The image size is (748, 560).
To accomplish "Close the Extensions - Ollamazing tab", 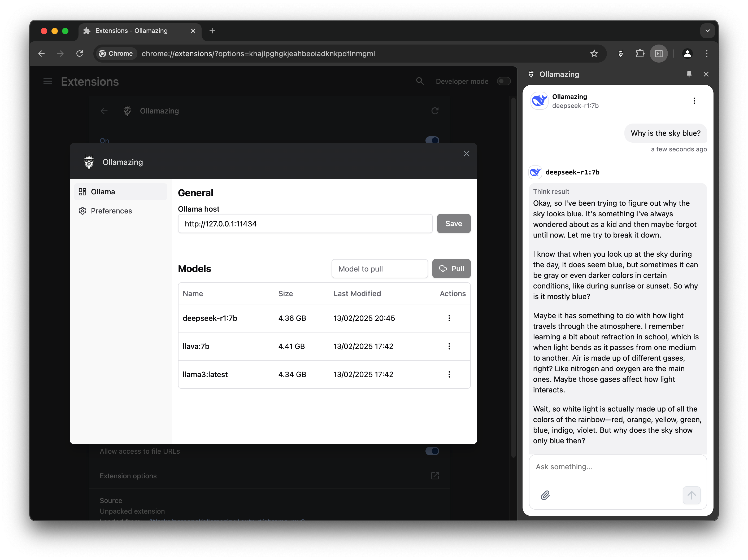I will click(x=193, y=31).
